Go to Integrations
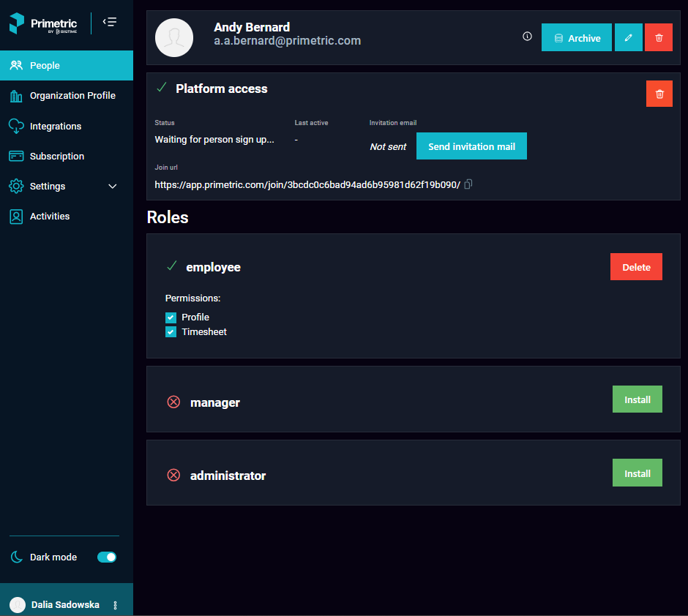This screenshot has width=688, height=616. (x=67, y=127)
